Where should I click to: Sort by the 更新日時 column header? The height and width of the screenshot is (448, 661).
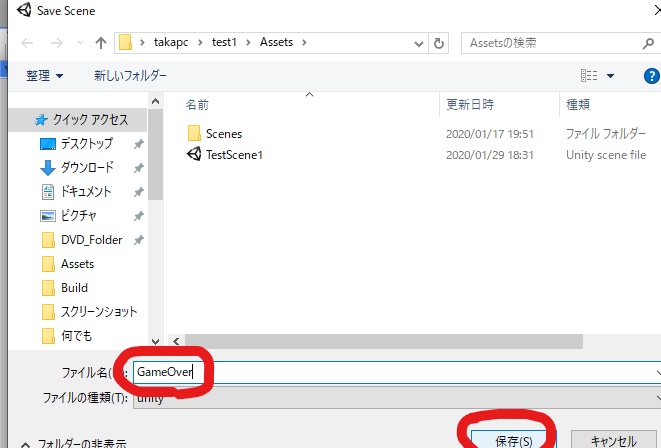tap(470, 105)
